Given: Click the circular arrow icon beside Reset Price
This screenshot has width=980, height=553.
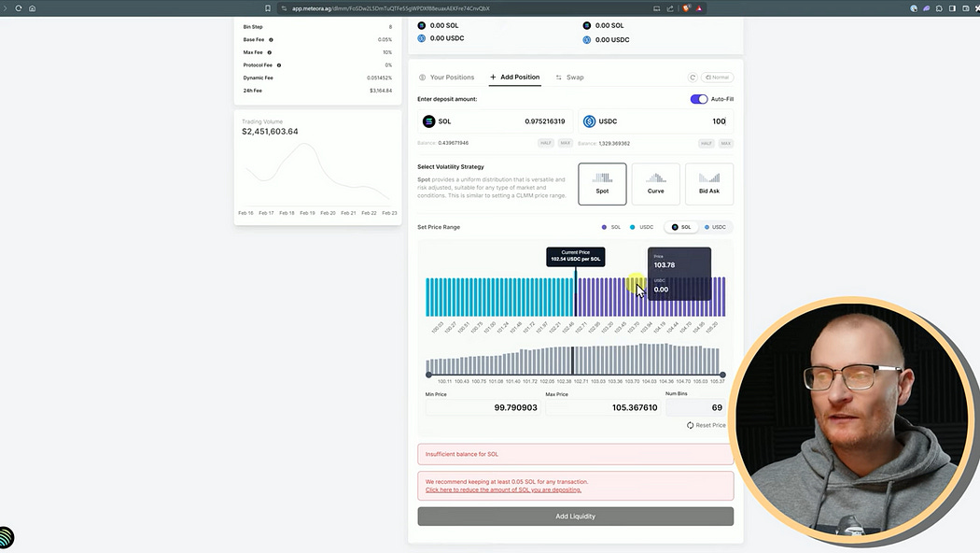Looking at the screenshot, I should coord(690,425).
